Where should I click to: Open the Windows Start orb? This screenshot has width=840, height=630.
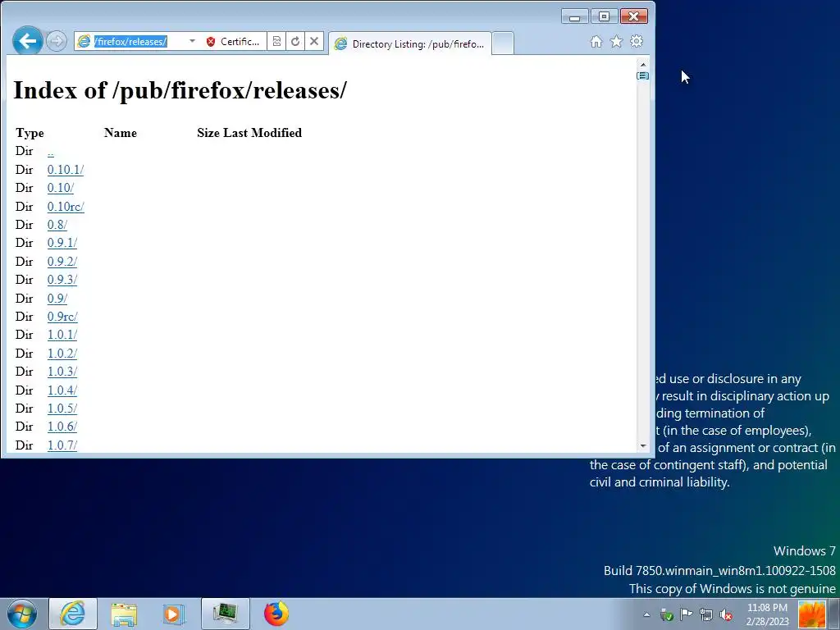[x=22, y=614]
